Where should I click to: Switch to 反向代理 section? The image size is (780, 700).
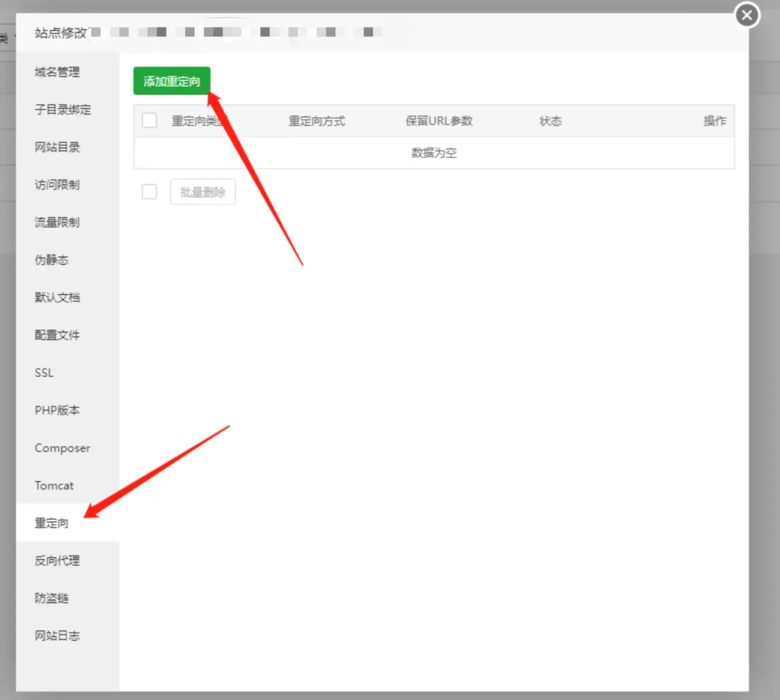(57, 560)
